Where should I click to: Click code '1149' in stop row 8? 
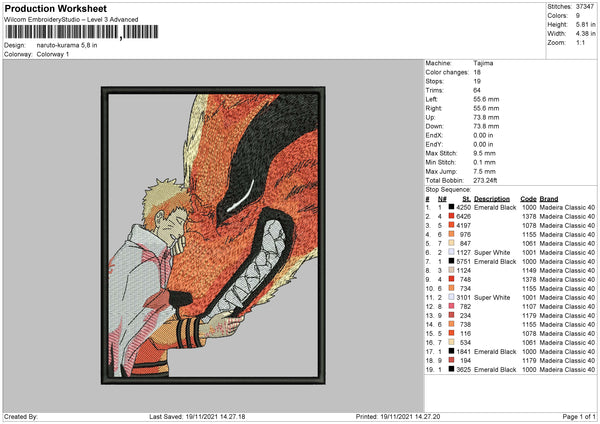(529, 271)
